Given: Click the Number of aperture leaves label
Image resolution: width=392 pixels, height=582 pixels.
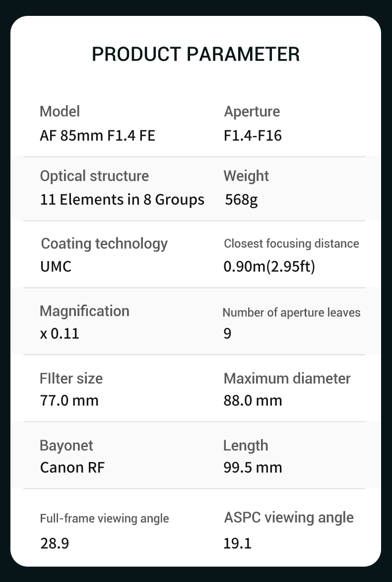Looking at the screenshot, I should [x=291, y=313].
